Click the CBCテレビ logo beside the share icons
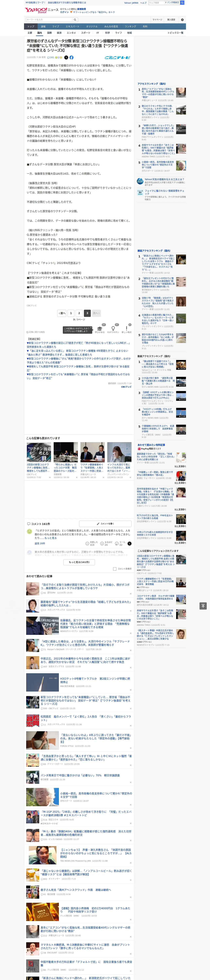The width and height of the screenshot is (210, 980). coord(118,57)
